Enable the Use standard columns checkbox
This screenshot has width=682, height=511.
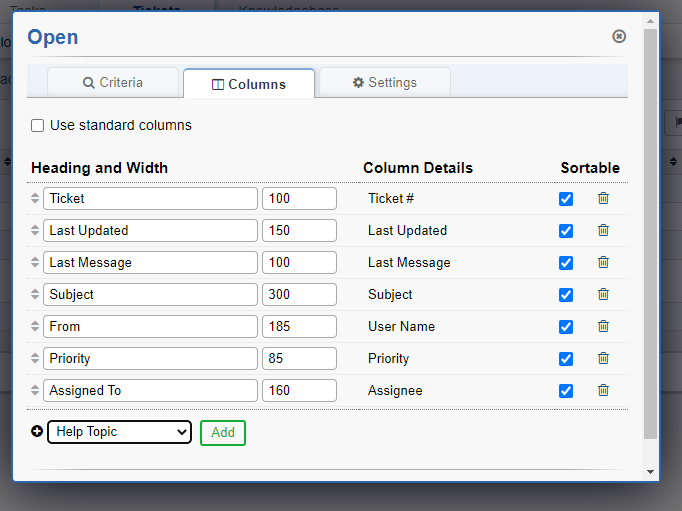[38, 126]
